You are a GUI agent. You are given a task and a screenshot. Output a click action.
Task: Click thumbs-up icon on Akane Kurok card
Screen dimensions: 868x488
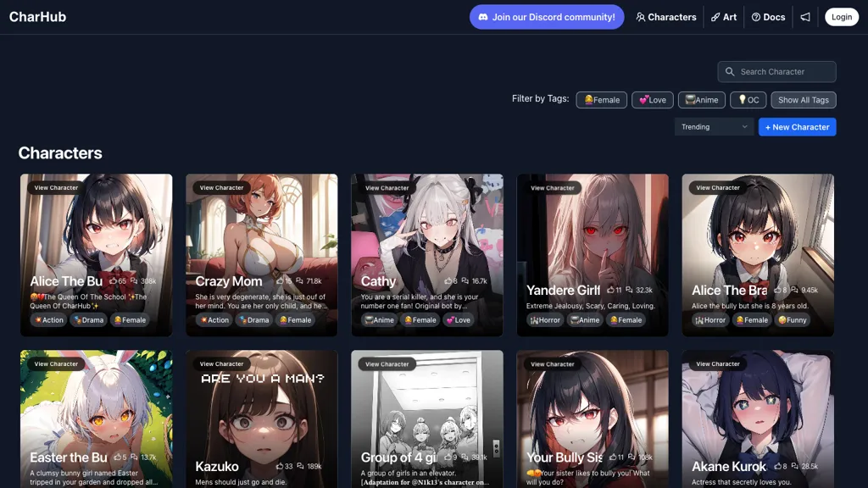coord(777,466)
